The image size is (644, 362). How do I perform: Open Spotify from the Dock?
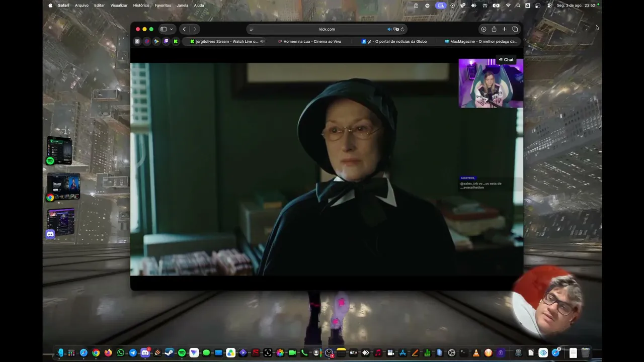(x=182, y=353)
